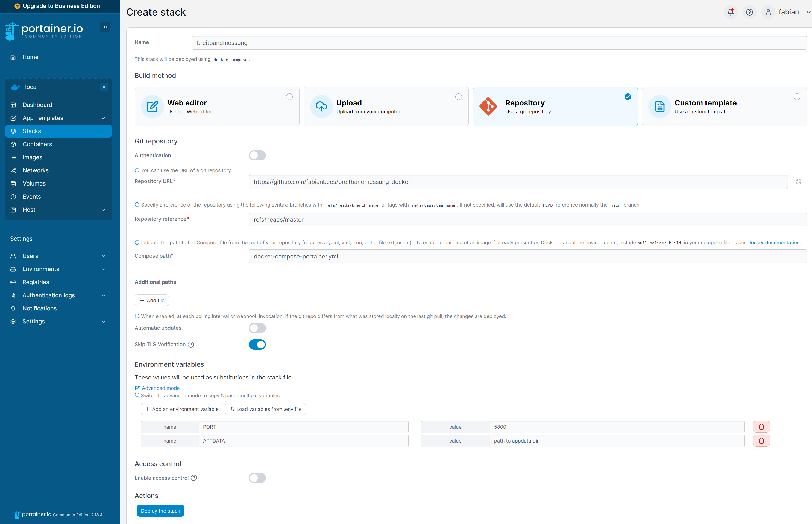Image resolution: width=812 pixels, height=524 pixels.
Task: Open the fabian user dropdown
Action: (788, 12)
